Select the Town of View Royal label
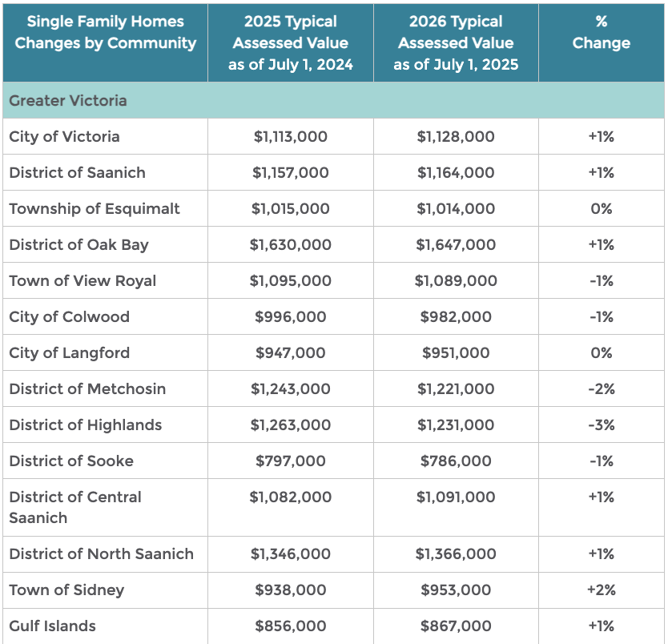668x644 pixels. [82, 281]
